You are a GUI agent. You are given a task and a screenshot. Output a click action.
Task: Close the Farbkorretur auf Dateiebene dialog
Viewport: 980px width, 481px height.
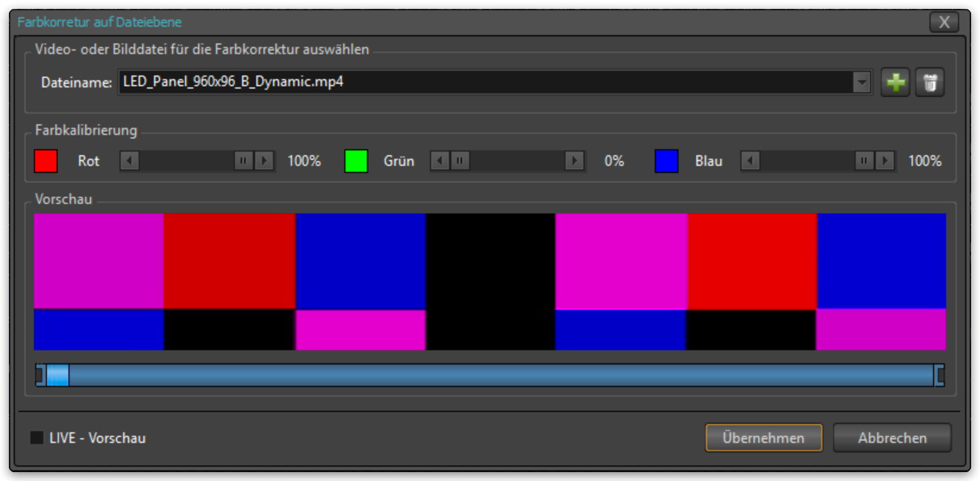tap(944, 23)
